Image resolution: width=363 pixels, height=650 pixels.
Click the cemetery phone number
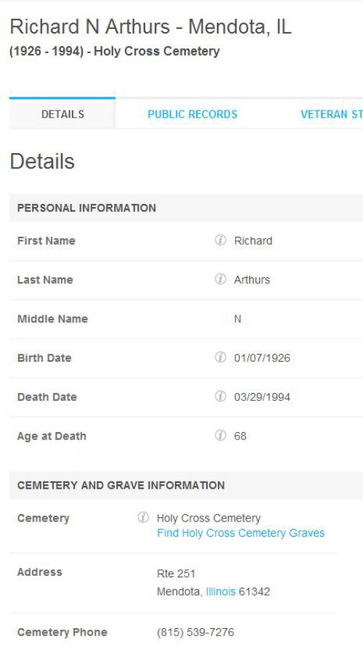[x=195, y=632]
